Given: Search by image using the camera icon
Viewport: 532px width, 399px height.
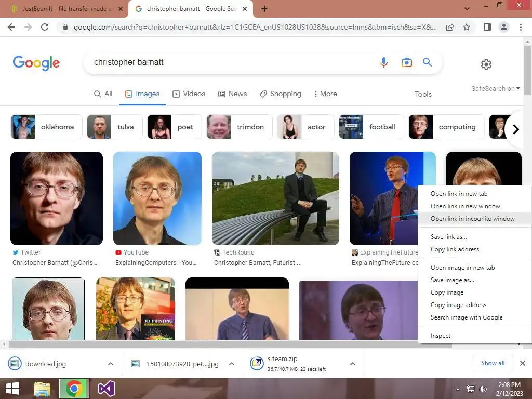Looking at the screenshot, I should tap(406, 62).
